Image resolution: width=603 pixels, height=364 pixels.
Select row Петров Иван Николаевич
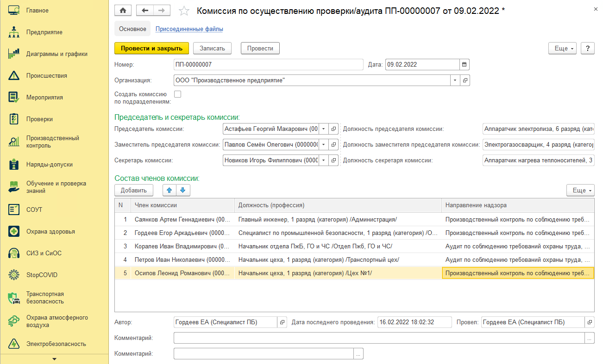[x=354, y=259]
